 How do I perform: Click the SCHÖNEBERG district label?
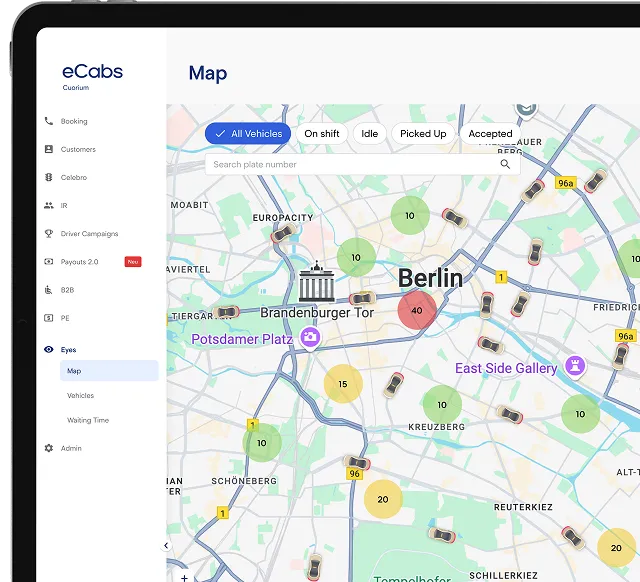click(244, 481)
